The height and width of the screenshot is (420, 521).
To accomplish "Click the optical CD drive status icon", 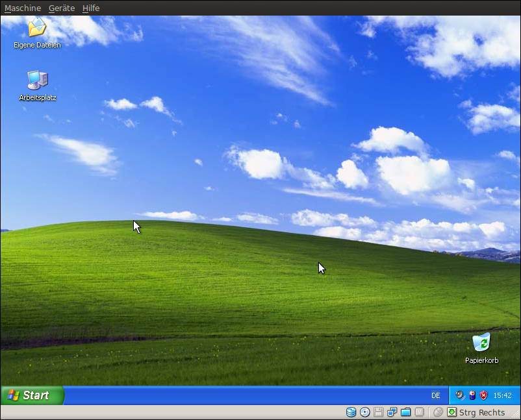I will (365, 412).
